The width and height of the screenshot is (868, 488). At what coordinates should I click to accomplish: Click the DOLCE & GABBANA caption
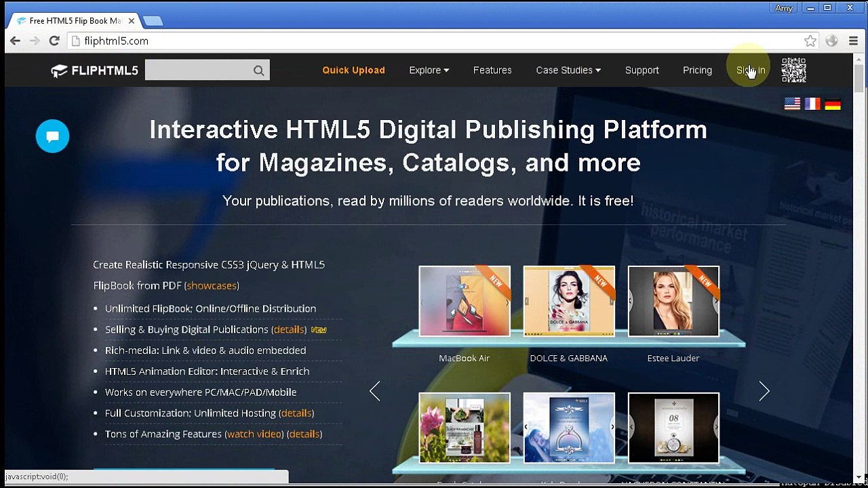coord(569,358)
